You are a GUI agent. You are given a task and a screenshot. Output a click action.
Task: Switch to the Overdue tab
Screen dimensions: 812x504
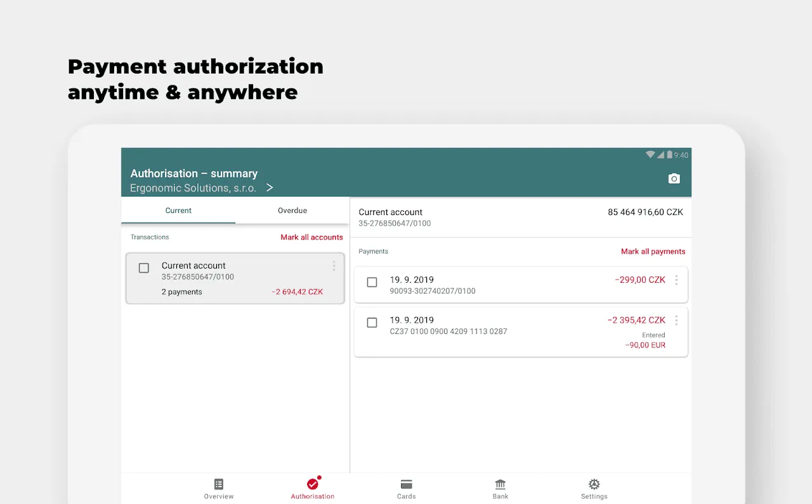[292, 210]
